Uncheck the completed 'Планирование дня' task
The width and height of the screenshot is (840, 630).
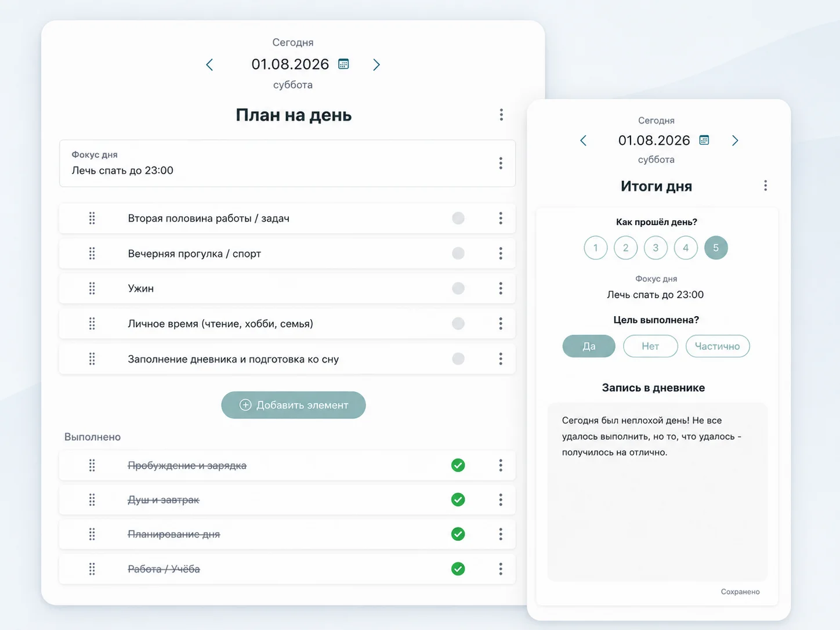pyautogui.click(x=458, y=534)
